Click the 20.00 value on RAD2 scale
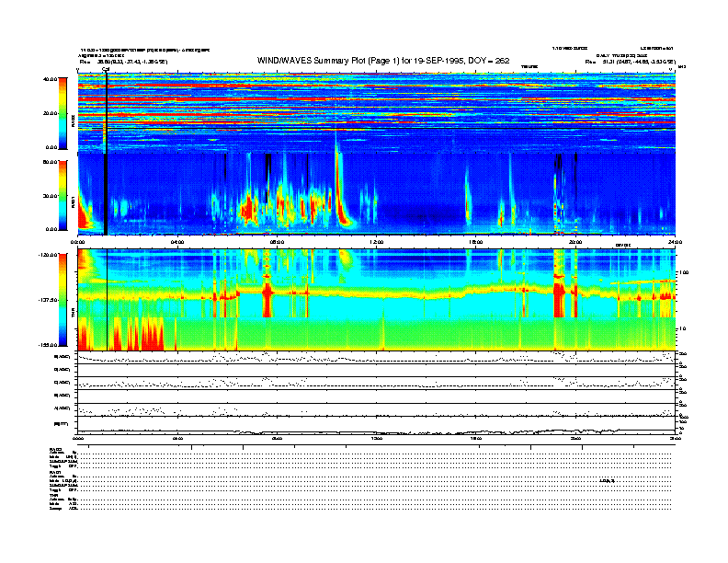728x563 pixels. 50,113
